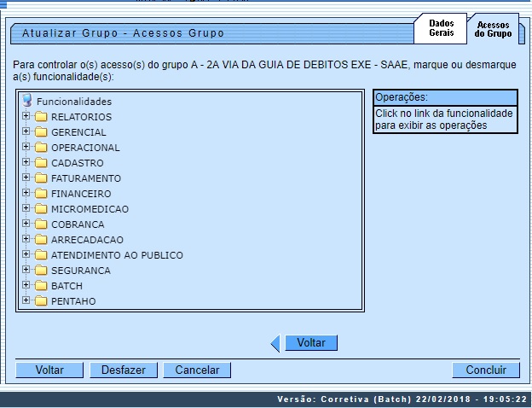The height and width of the screenshot is (408, 532).
Task: Click the 'Atualizar Grupo - Acessos Grupo' title
Action: click(123, 33)
